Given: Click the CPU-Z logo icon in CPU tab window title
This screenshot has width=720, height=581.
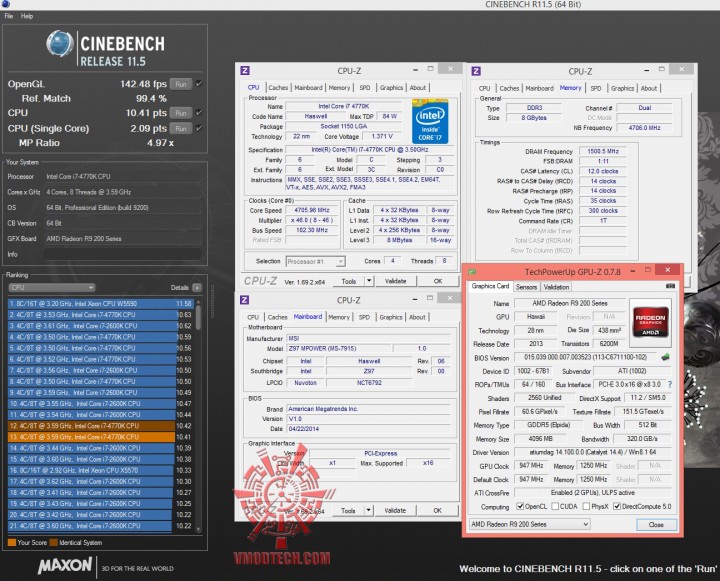Looking at the screenshot, I should (245, 70).
